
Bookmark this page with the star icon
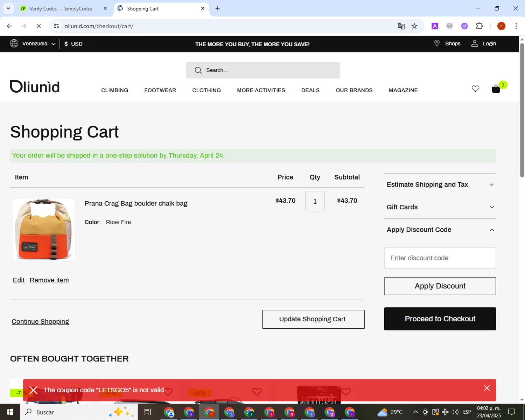tap(414, 26)
